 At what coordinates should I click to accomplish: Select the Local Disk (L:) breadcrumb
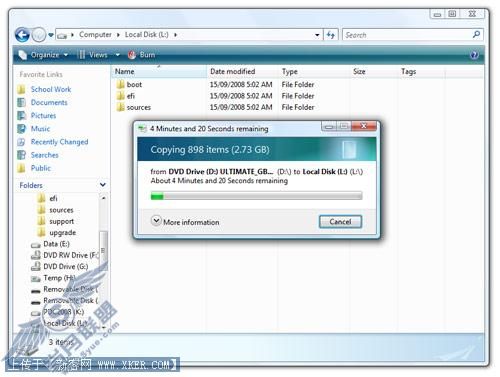[x=147, y=35]
